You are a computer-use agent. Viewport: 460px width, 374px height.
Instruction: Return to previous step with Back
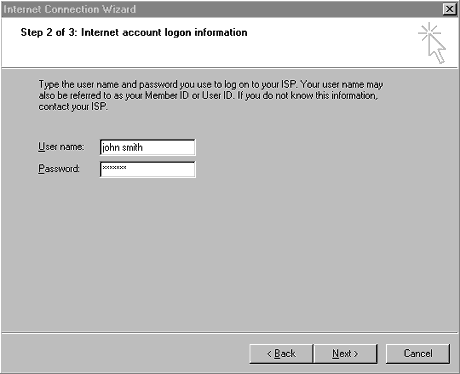(x=281, y=354)
